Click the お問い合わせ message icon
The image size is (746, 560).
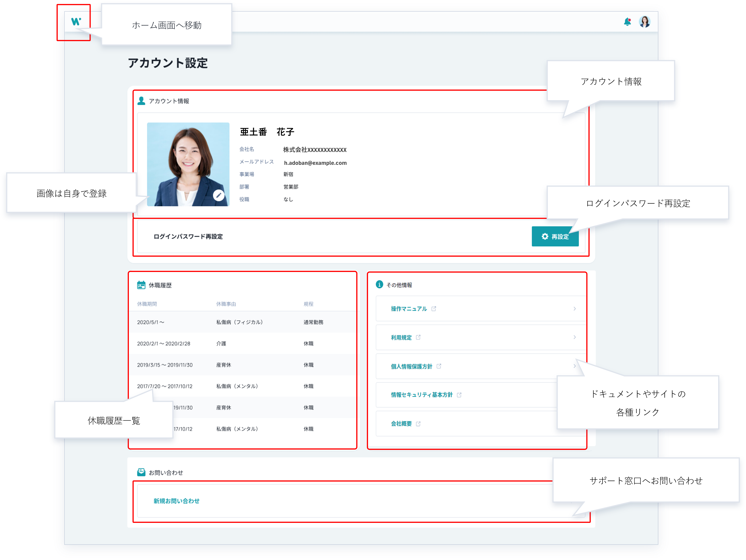(x=141, y=472)
